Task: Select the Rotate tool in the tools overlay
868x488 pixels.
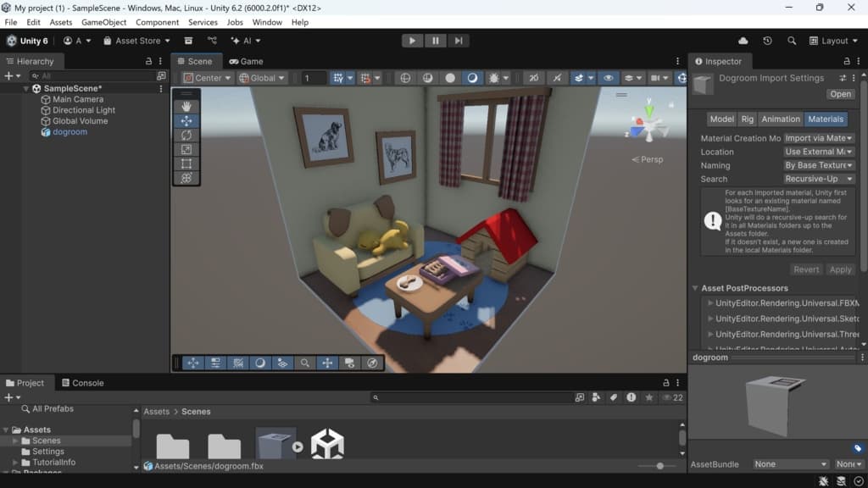Action: (186, 136)
